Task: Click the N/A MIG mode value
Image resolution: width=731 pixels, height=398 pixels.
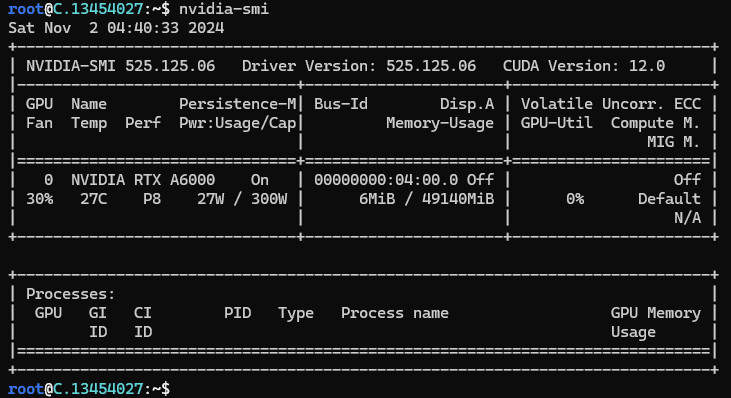Action: pyautogui.click(x=688, y=218)
